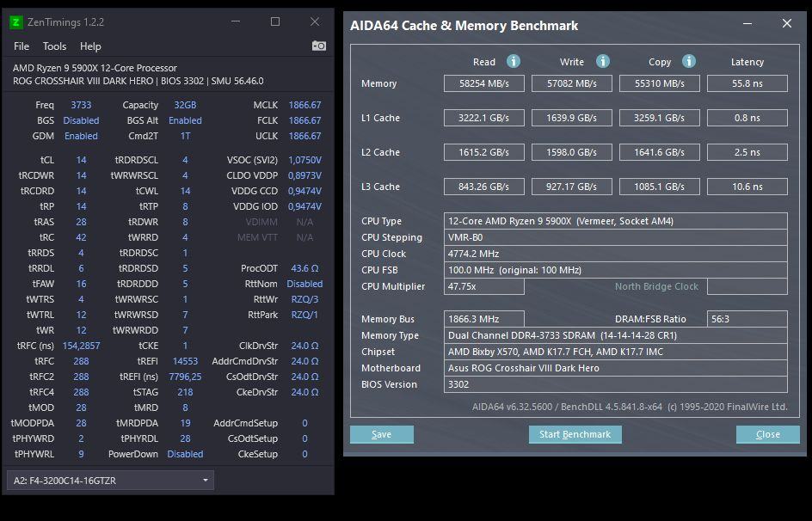Click the Memory Bus field 1866.3 MHz
This screenshot has width=812, height=521.
coord(484,319)
